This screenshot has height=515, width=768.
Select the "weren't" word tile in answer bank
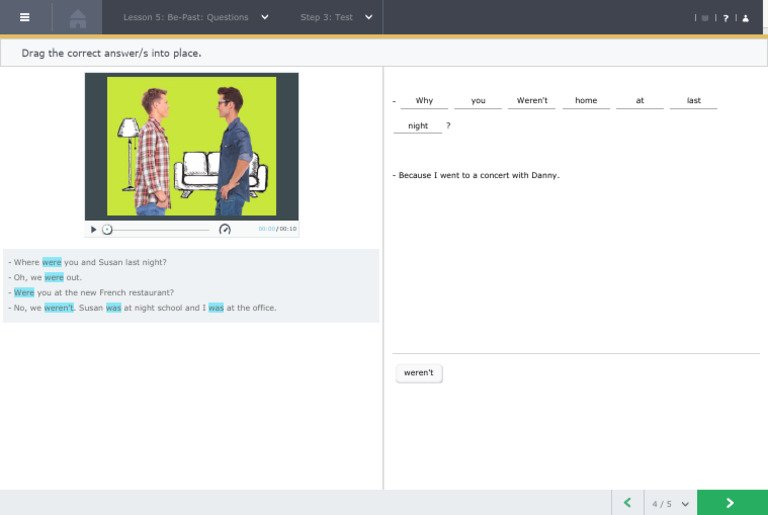419,373
